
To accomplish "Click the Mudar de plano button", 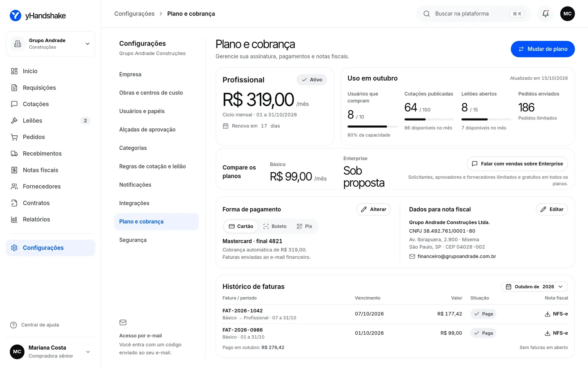I will (x=543, y=49).
